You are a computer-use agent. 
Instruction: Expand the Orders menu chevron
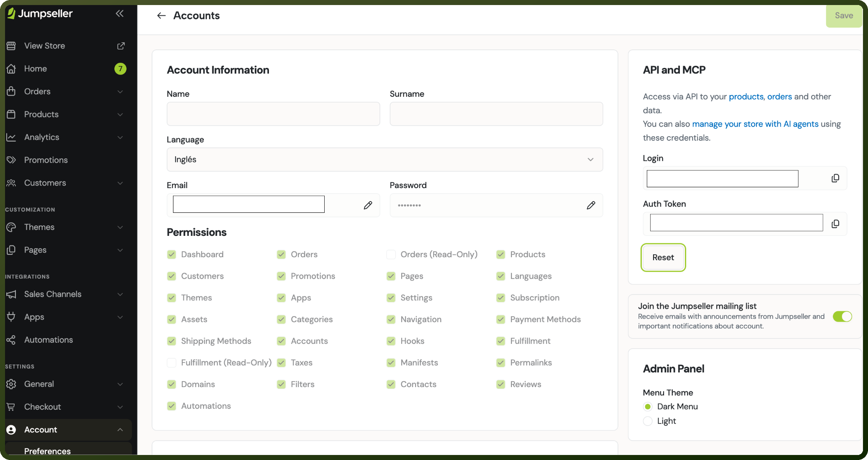[x=120, y=92]
